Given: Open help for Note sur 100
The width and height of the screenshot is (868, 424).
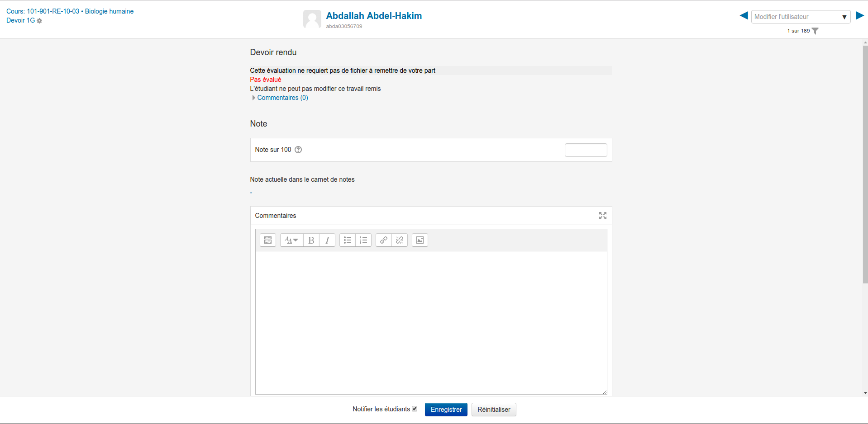Looking at the screenshot, I should point(298,150).
